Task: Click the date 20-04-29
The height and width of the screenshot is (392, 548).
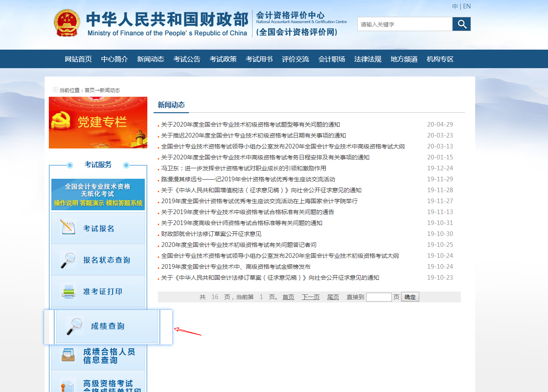Action: click(440, 124)
